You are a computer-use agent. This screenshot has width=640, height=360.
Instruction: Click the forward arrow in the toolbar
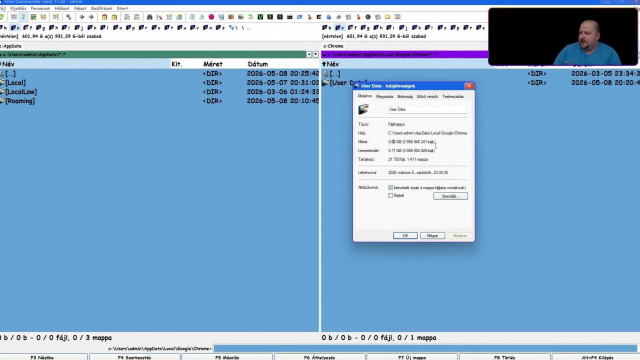click(x=91, y=17)
